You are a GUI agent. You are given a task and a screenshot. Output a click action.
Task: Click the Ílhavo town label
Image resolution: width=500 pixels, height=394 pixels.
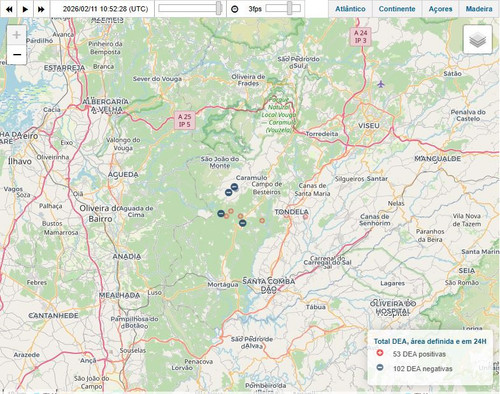pyautogui.click(x=20, y=161)
